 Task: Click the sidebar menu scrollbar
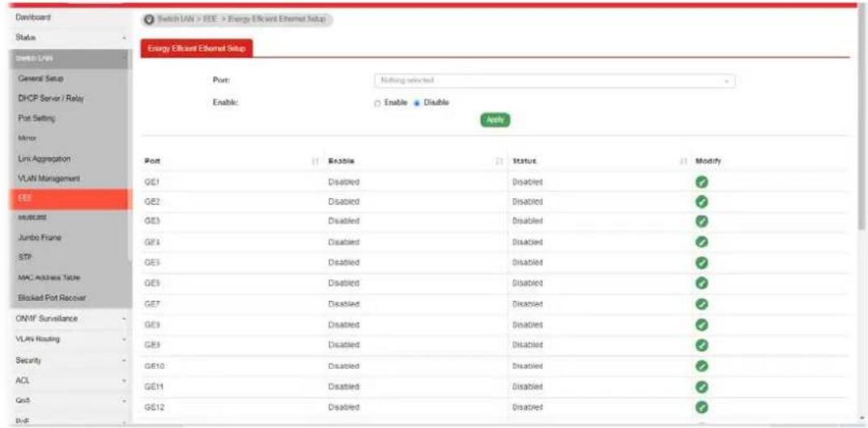[129, 155]
